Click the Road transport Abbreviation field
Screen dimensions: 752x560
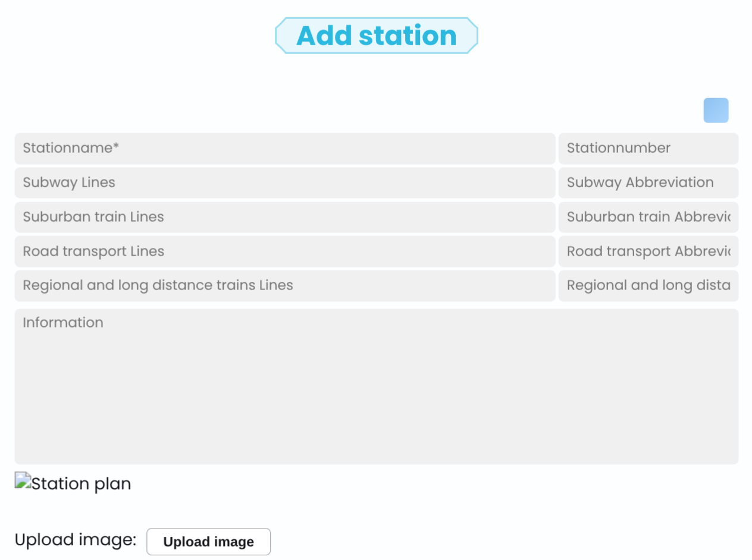(x=648, y=251)
